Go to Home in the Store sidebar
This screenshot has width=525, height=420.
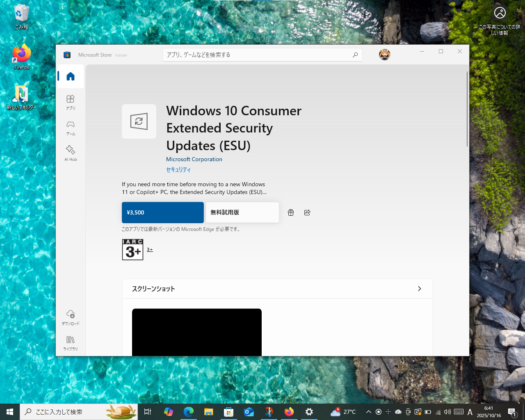70,76
